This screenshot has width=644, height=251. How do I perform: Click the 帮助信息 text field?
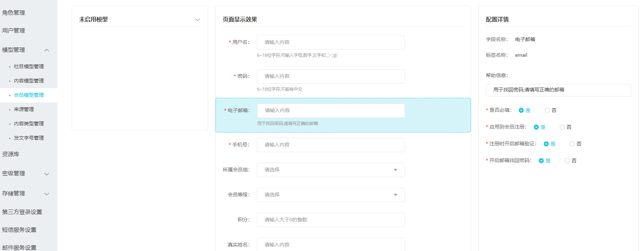[x=558, y=90]
